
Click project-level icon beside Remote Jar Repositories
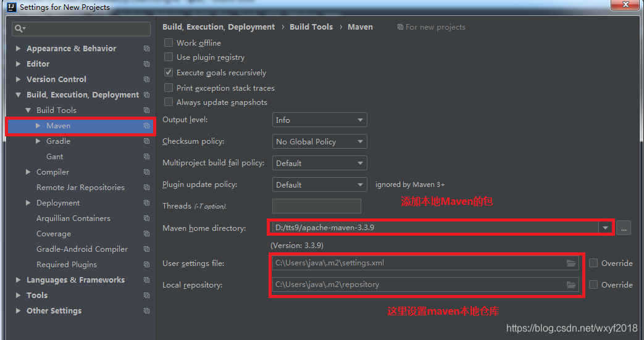click(146, 187)
